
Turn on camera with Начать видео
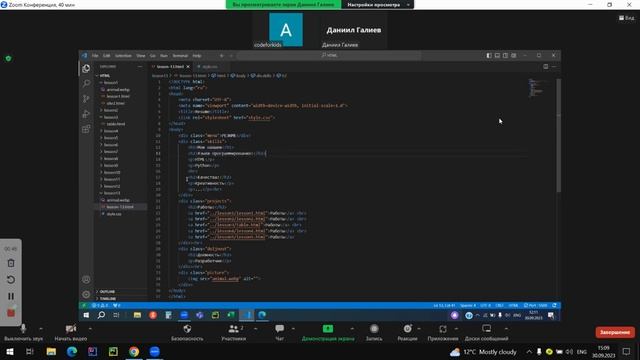tap(71, 333)
